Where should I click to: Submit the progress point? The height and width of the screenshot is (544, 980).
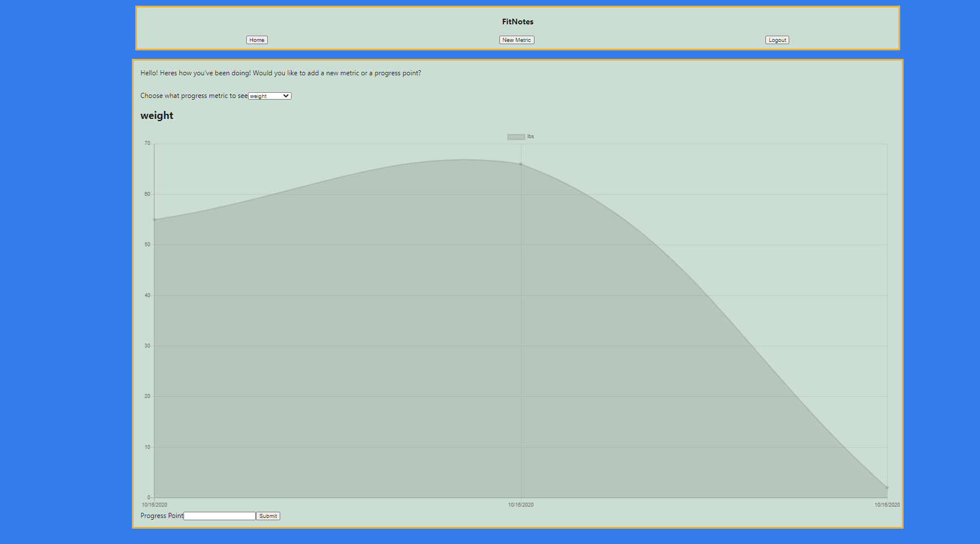click(268, 516)
